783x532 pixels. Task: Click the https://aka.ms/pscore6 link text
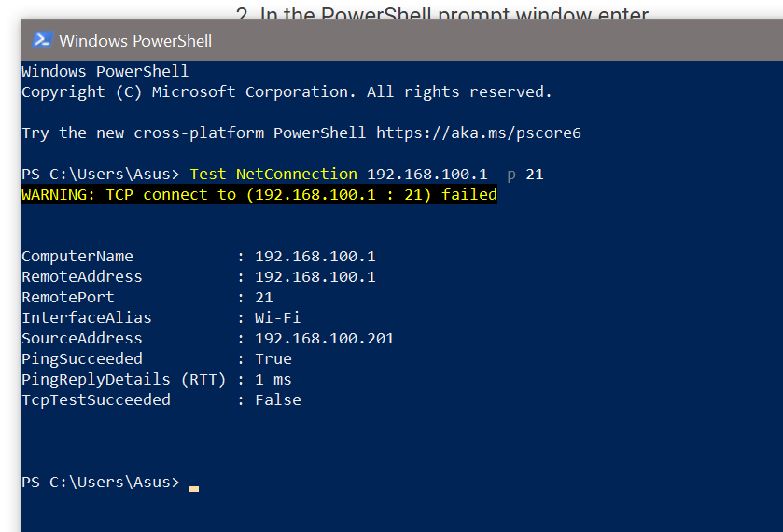click(479, 133)
